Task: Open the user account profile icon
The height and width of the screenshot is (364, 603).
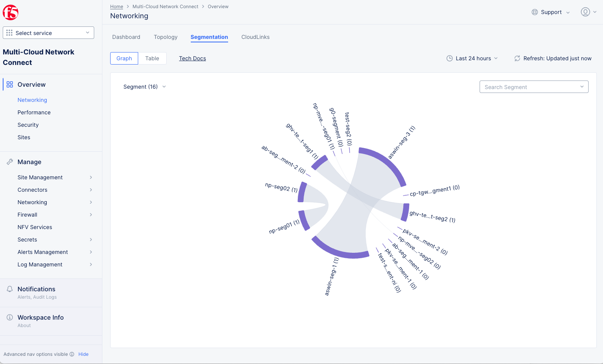Action: click(585, 12)
